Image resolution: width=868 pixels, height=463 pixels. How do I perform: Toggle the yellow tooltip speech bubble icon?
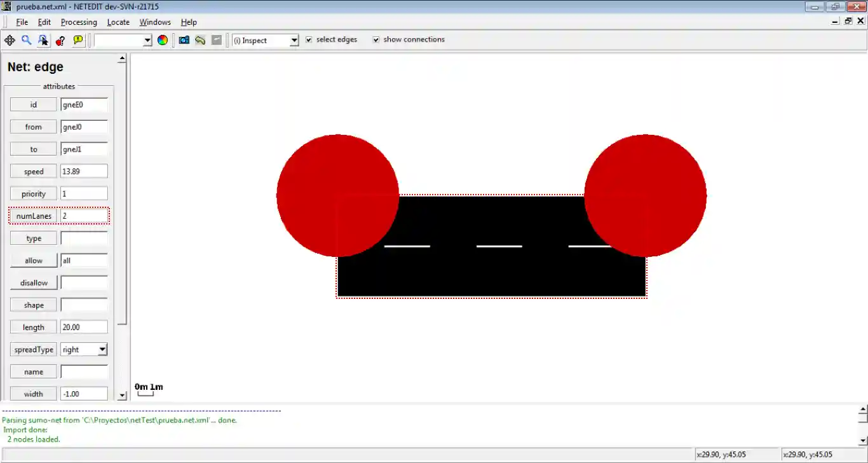(x=78, y=40)
